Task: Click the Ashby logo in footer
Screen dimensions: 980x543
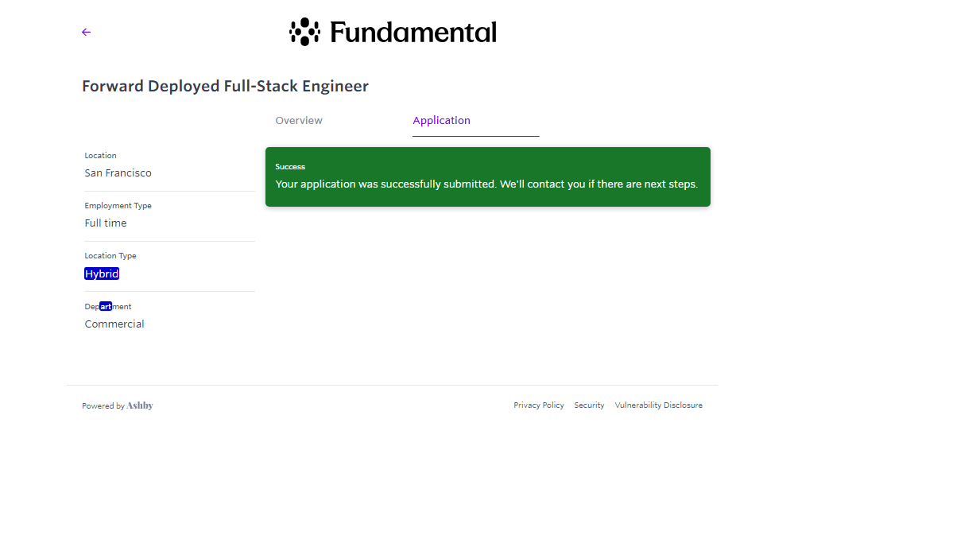Action: click(x=140, y=405)
